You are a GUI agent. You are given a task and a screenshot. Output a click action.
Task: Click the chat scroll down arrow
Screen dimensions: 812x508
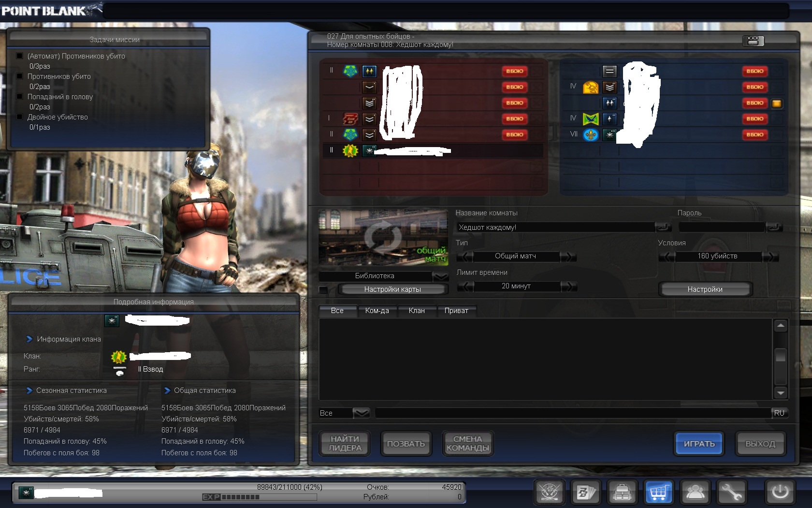[781, 392]
